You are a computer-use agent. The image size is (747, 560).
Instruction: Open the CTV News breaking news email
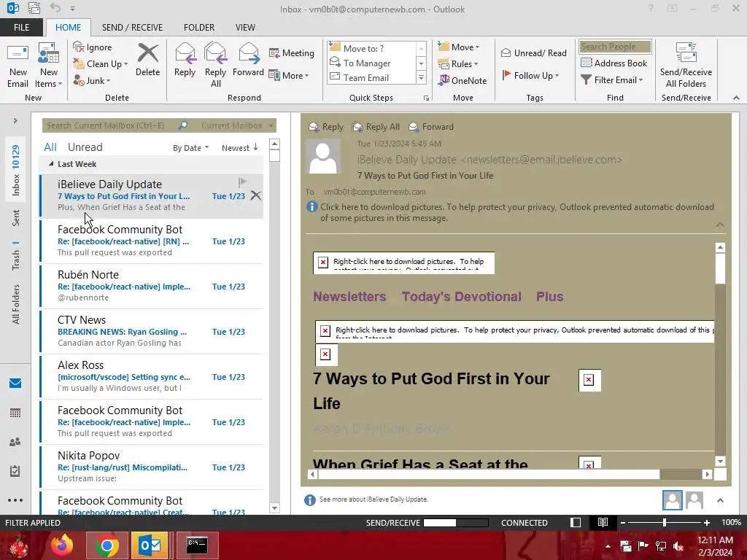[x=152, y=332]
